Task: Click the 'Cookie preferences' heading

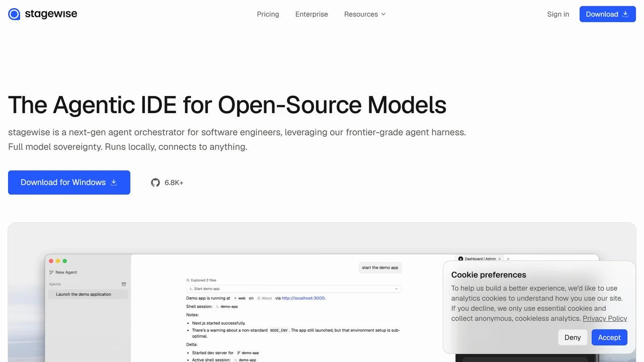Action: (489, 275)
